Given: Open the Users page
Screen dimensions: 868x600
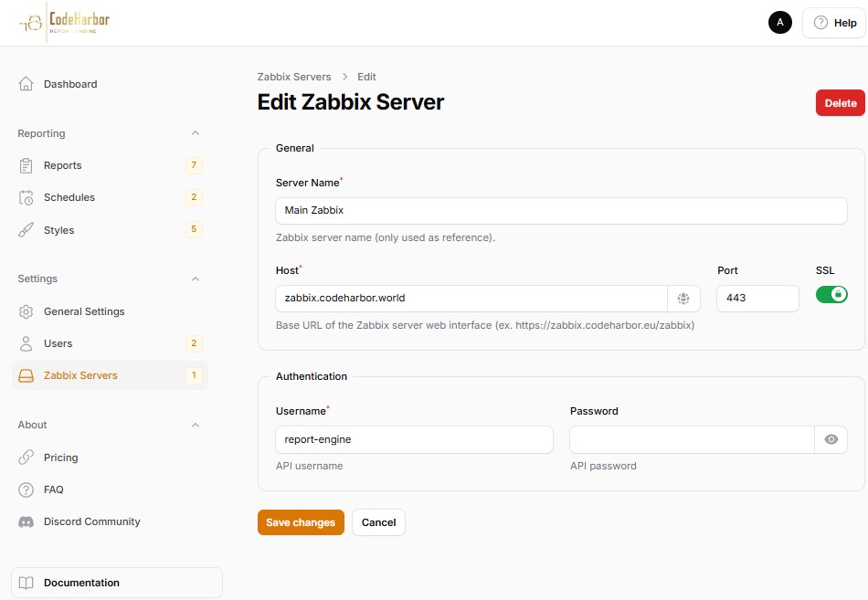Looking at the screenshot, I should [x=110, y=343].
